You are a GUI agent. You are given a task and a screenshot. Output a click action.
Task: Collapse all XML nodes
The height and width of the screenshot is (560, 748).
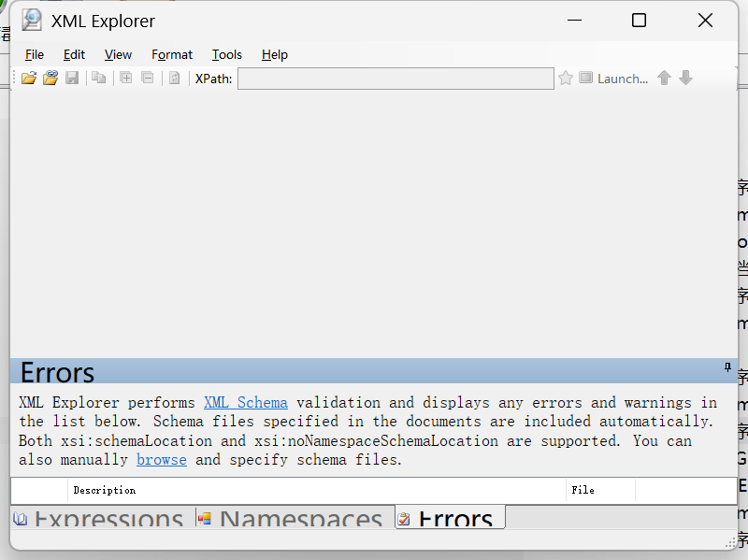148,78
